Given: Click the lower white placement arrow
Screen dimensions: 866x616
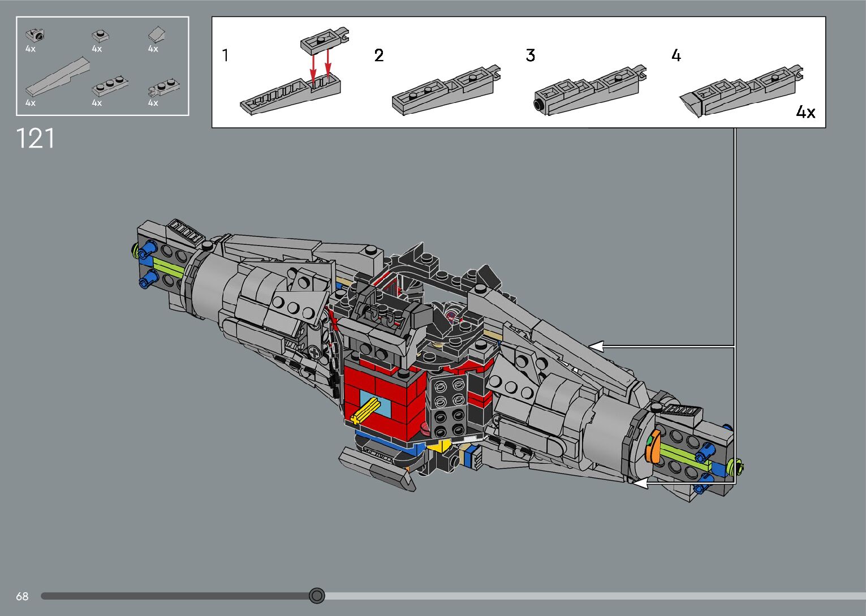Looking at the screenshot, I should click(640, 483).
